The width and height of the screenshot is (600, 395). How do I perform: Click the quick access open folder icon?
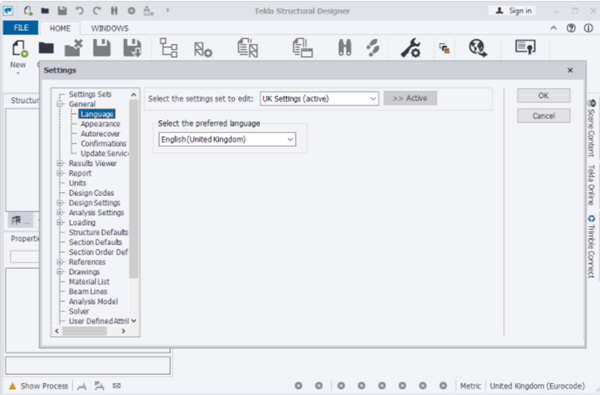(x=45, y=11)
